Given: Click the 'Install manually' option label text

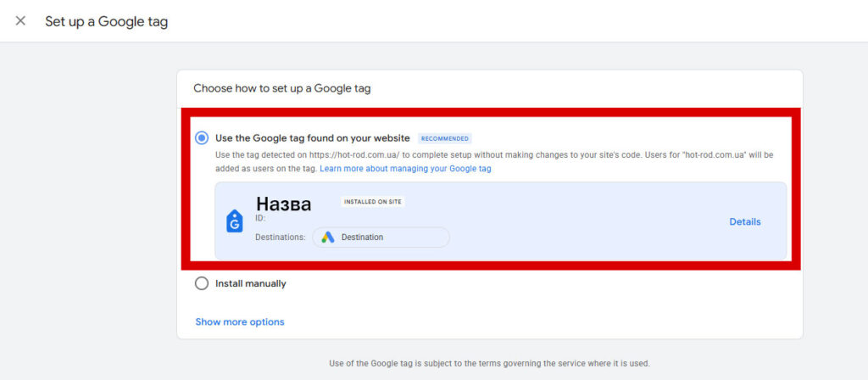Looking at the screenshot, I should tap(251, 283).
